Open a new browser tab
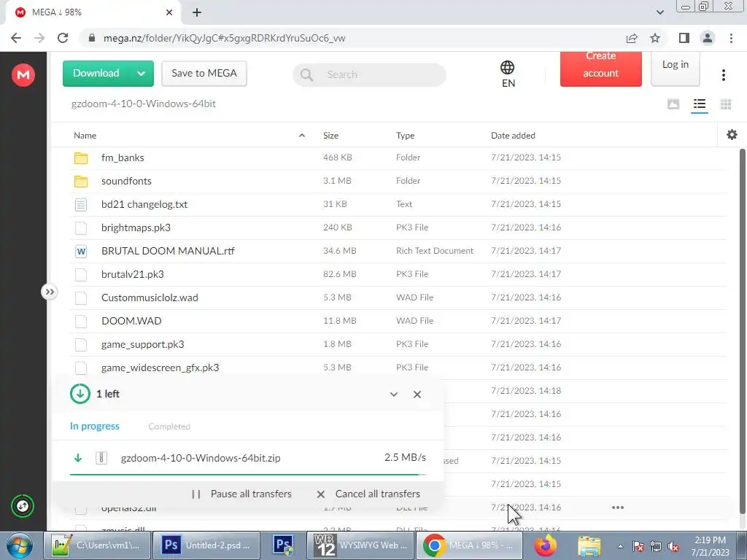Screen dimensions: 747x560 (x=197, y=13)
